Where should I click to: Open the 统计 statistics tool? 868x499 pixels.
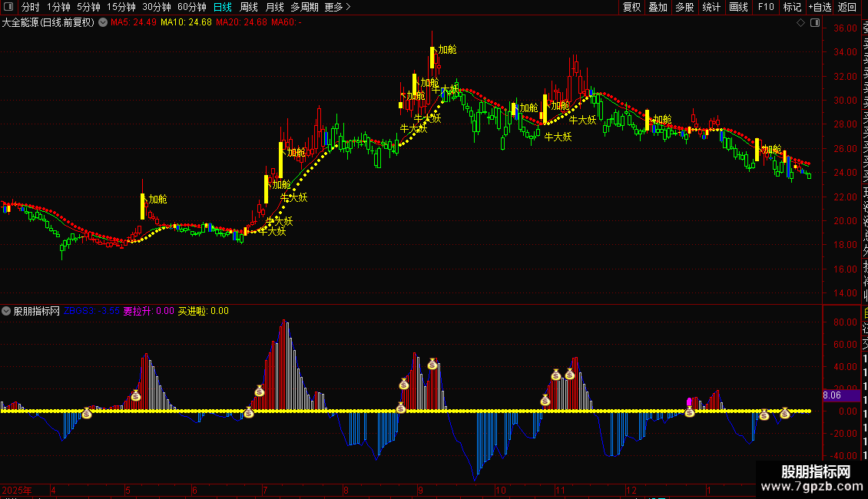pyautogui.click(x=711, y=7)
